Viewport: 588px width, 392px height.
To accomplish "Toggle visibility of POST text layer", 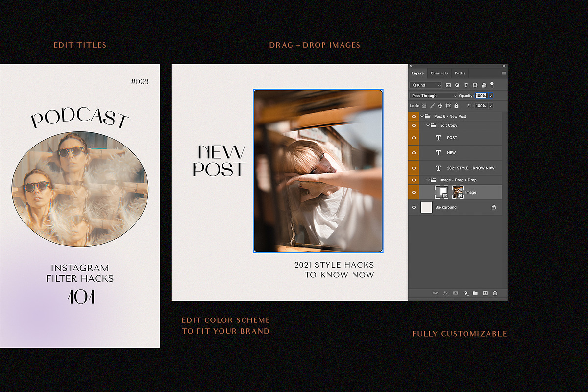I will (x=414, y=138).
